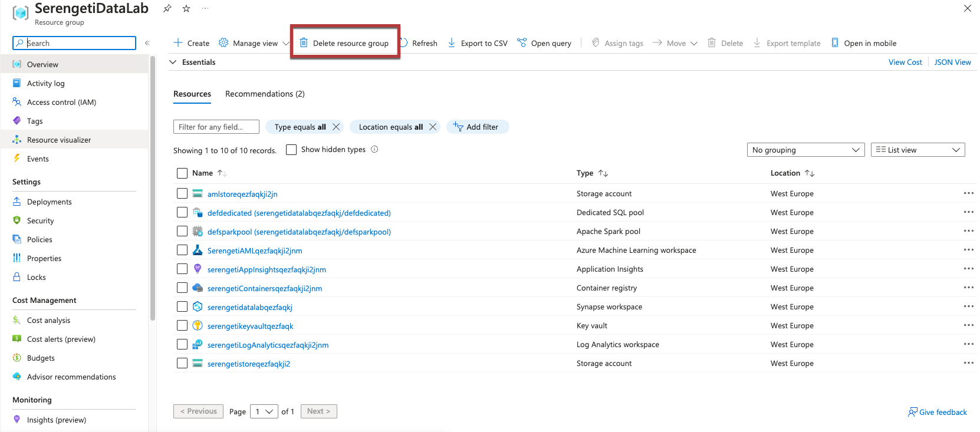This screenshot has width=980, height=432.
Task: Open serengetiAppInsightsqezfaqkji2jnm resource link
Action: click(x=267, y=269)
